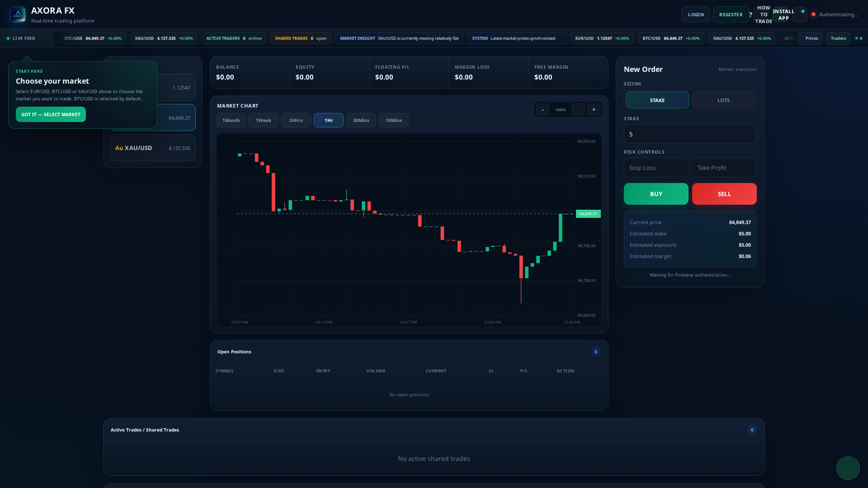Click the Stop Loss input field
The height and width of the screenshot is (488, 868).
(x=656, y=168)
